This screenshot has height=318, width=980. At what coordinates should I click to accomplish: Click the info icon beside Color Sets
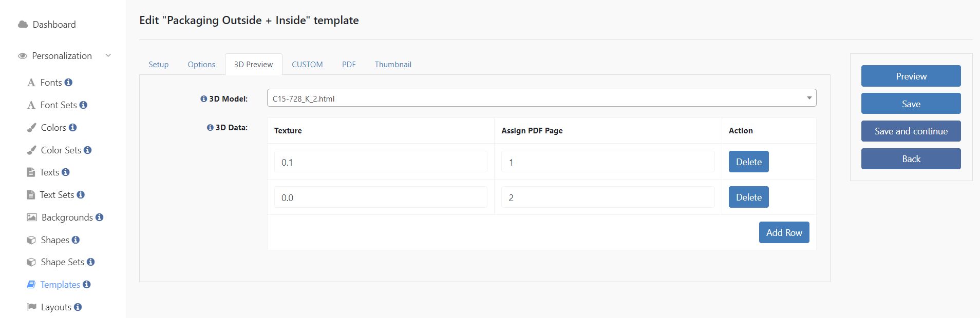(x=88, y=150)
